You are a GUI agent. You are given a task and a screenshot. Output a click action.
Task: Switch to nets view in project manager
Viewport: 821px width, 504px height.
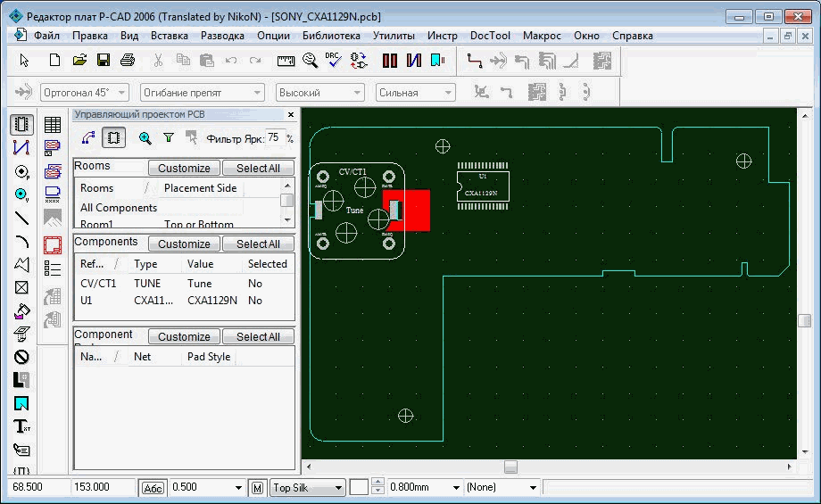pyautogui.click(x=88, y=137)
